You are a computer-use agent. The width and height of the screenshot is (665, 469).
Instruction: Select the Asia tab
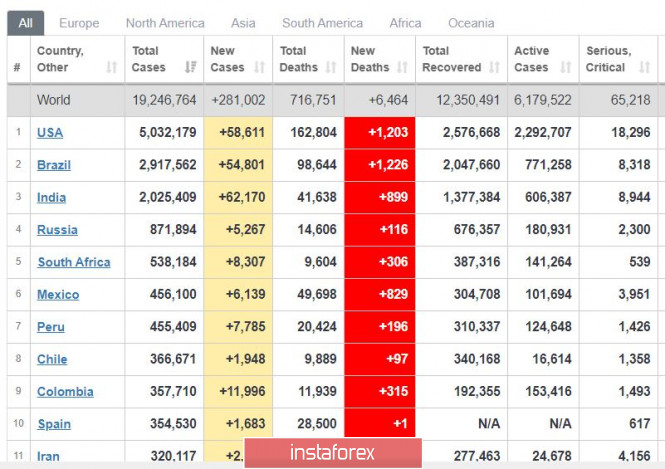pyautogui.click(x=243, y=23)
